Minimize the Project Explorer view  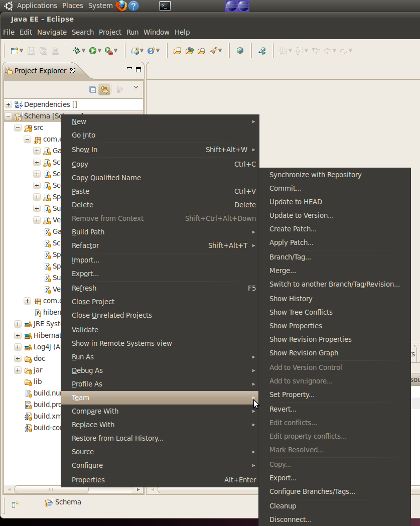[129, 69]
